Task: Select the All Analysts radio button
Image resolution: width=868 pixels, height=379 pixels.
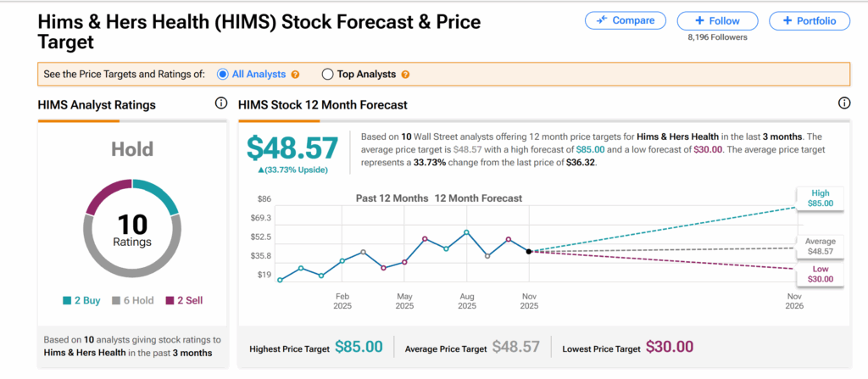Action: [223, 75]
